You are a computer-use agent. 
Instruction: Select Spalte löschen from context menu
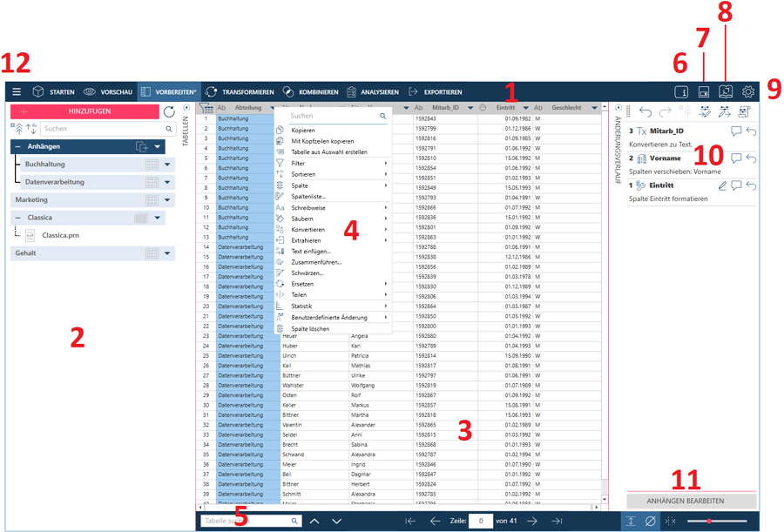(333, 329)
